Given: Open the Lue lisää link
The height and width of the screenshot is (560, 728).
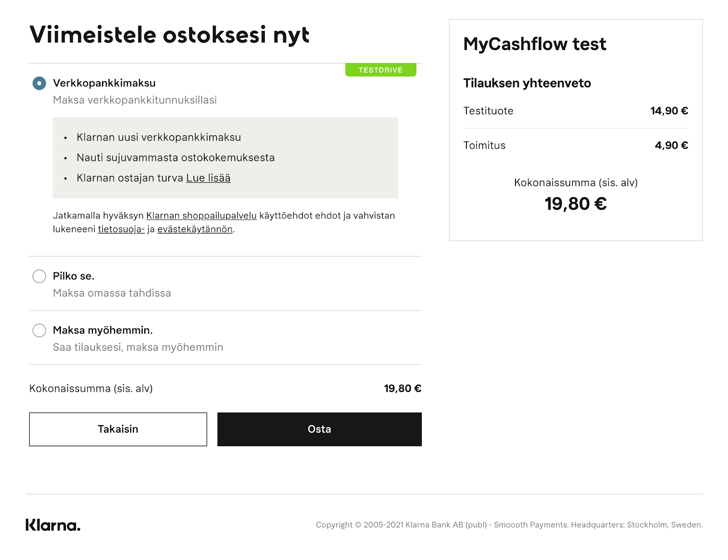Looking at the screenshot, I should pyautogui.click(x=208, y=178).
